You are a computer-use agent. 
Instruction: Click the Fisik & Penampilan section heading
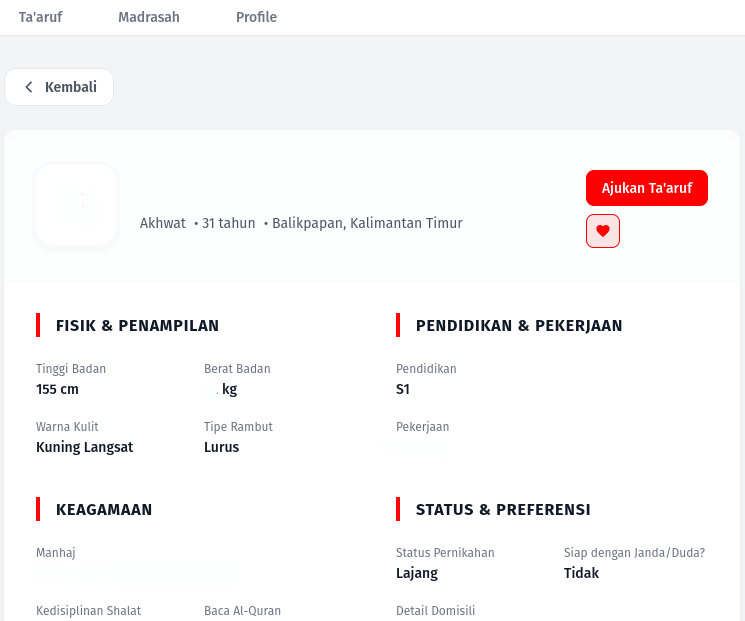point(137,325)
